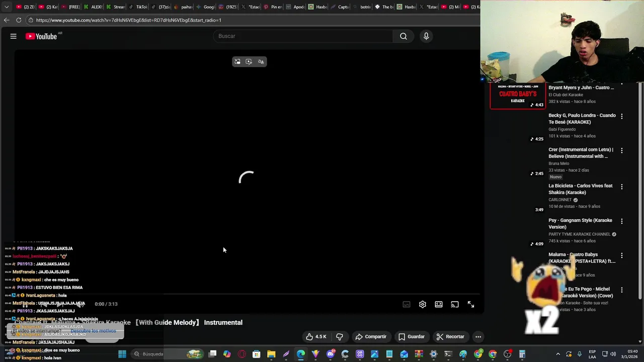Open El Club del Karaoke channel
This screenshot has width=644, height=362.
(566, 95)
